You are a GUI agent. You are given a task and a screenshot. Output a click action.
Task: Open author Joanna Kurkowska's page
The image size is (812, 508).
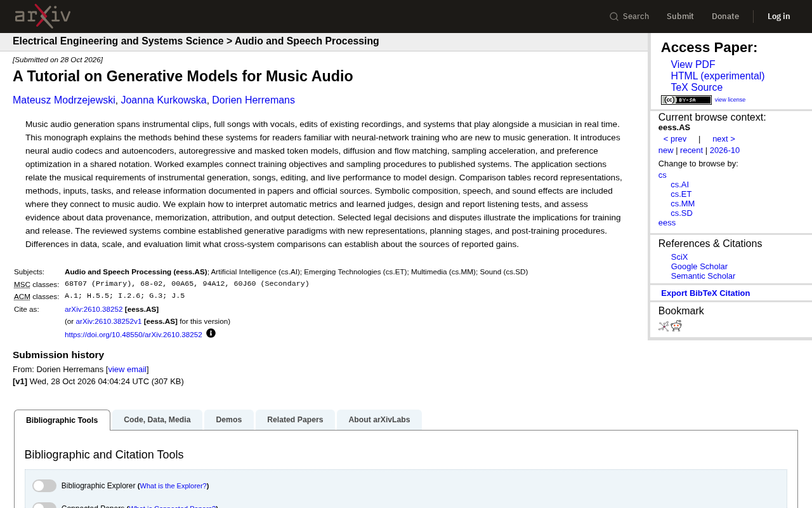[x=164, y=100]
